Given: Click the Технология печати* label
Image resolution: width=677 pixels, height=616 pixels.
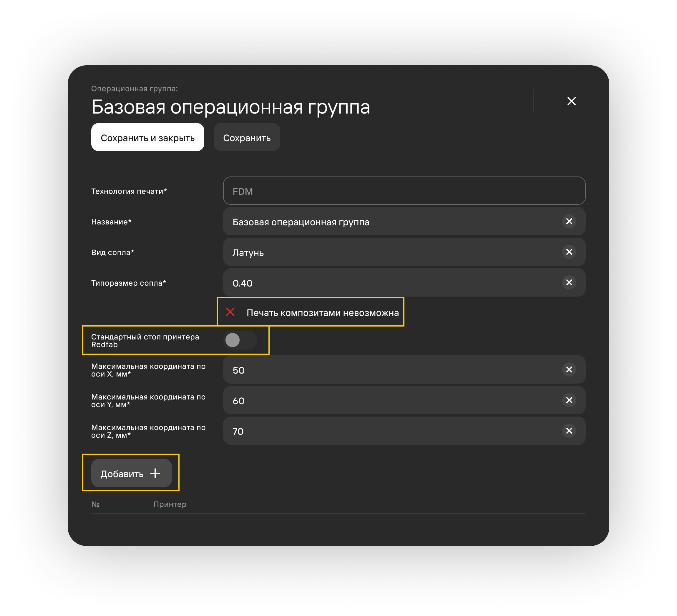Looking at the screenshot, I should pos(129,191).
